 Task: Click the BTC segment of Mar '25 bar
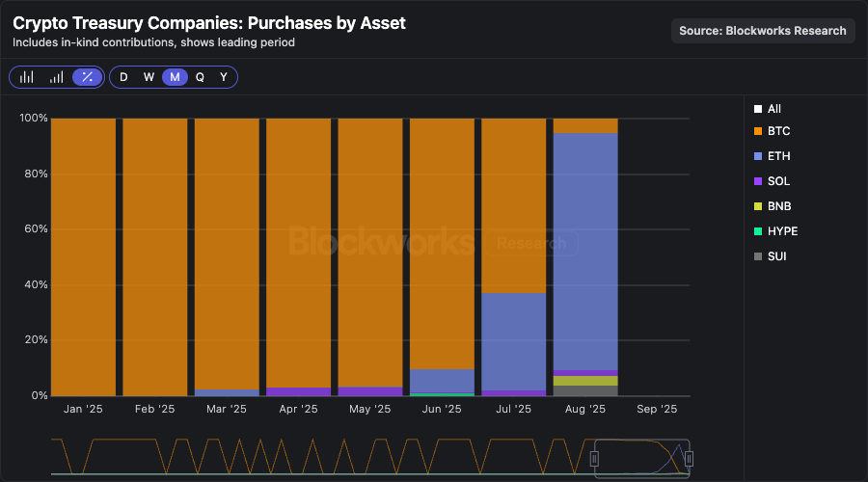coord(227,254)
